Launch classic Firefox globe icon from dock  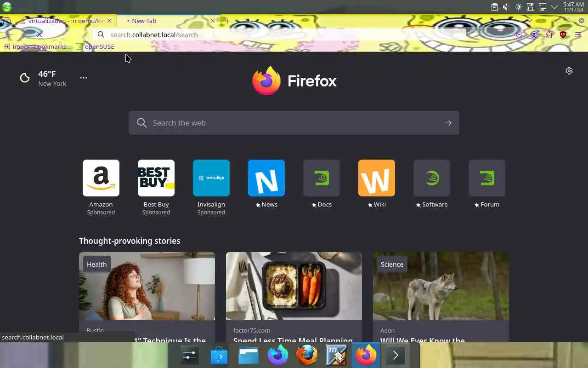click(x=307, y=355)
